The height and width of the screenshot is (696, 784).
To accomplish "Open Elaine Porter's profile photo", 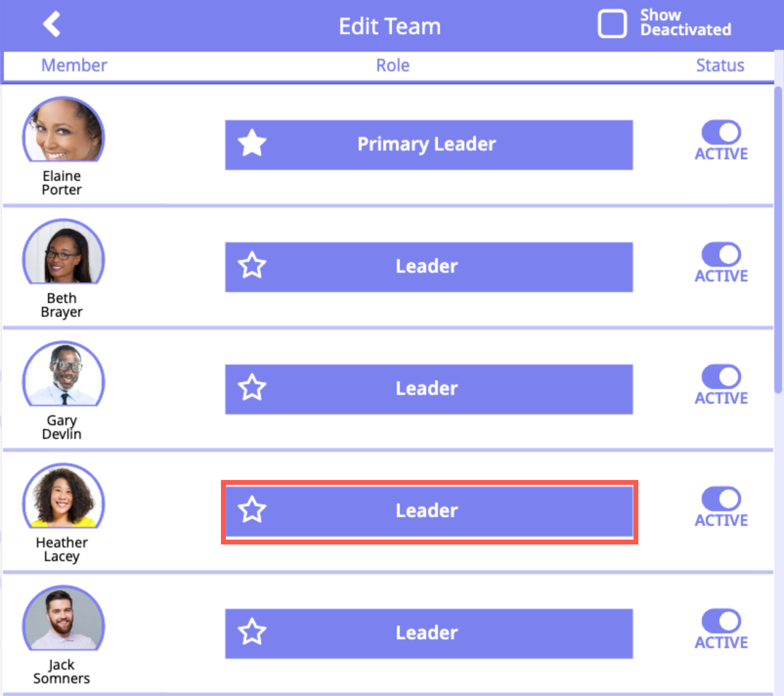I will [x=63, y=130].
